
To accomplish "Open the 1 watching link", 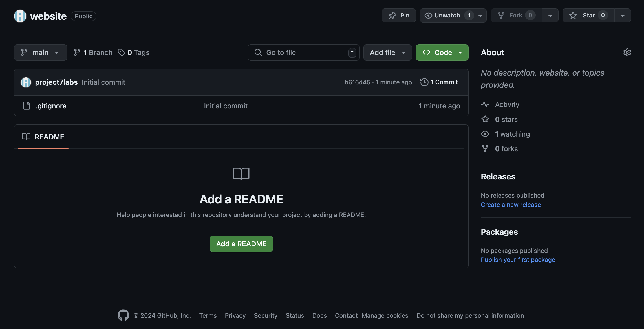I will (512, 134).
